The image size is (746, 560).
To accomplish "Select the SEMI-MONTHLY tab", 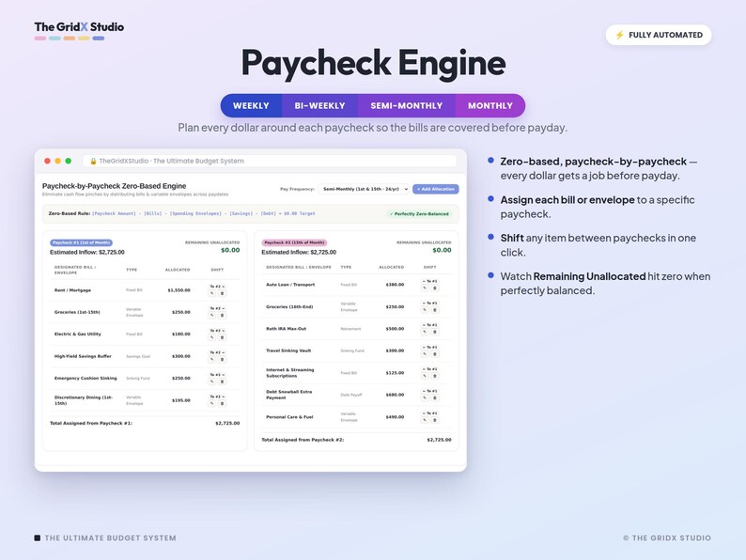I will [406, 105].
